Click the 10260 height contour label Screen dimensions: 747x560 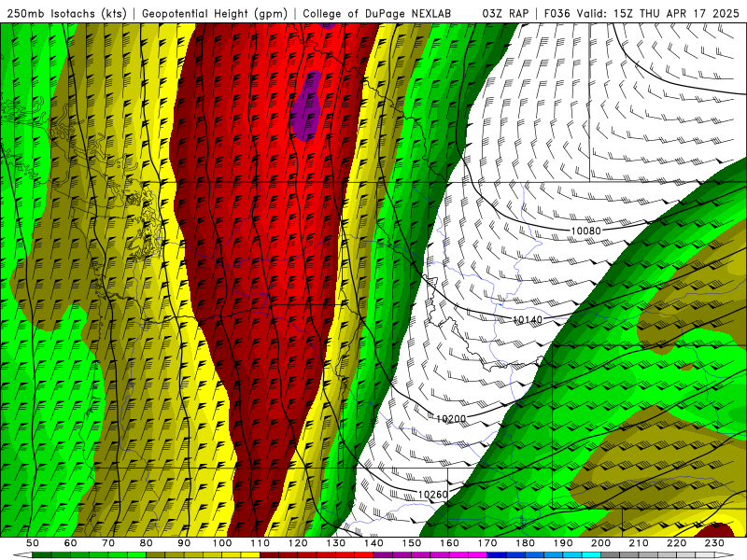(x=433, y=495)
